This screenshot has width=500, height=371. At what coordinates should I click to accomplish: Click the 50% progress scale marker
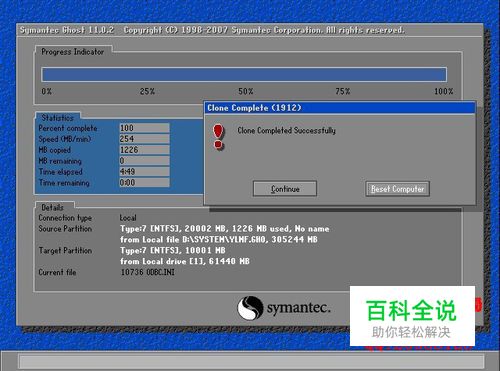click(x=246, y=91)
